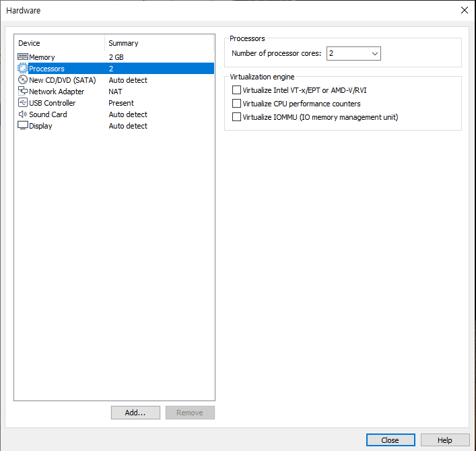Image resolution: width=476 pixels, height=451 pixels.
Task: Click the USB Controller icon
Action: [x=22, y=103]
